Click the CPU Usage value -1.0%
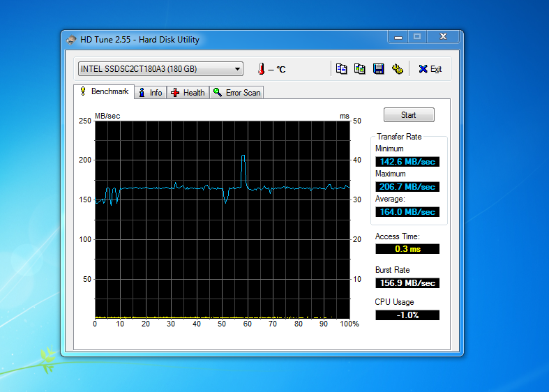Image resolution: width=549 pixels, height=392 pixels. coord(407,315)
